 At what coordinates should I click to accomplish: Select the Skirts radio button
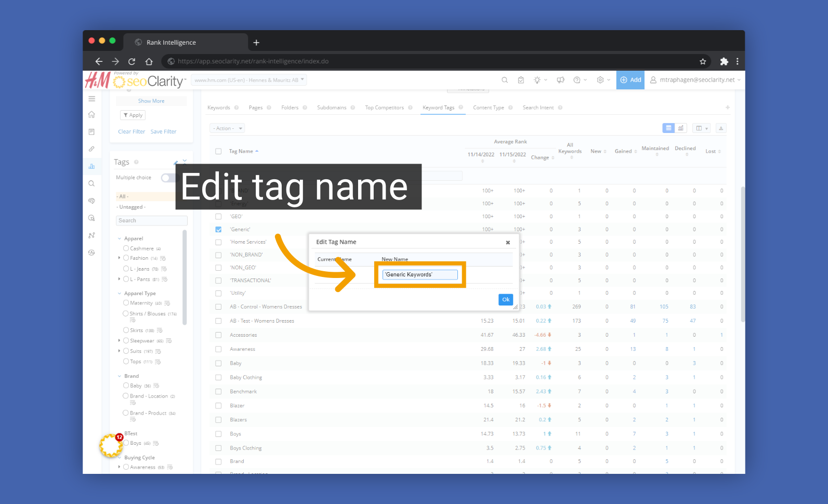coord(126,330)
